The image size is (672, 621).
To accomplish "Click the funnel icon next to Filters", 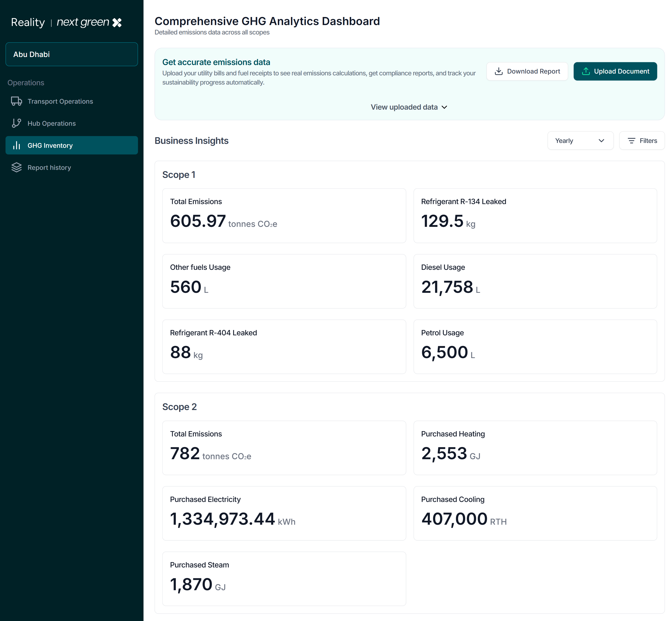I will click(x=631, y=140).
